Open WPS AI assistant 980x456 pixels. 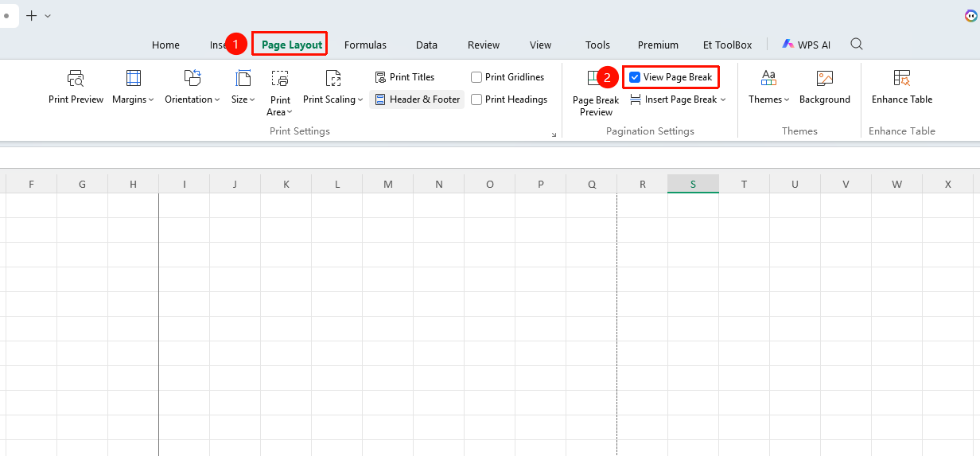click(x=807, y=45)
